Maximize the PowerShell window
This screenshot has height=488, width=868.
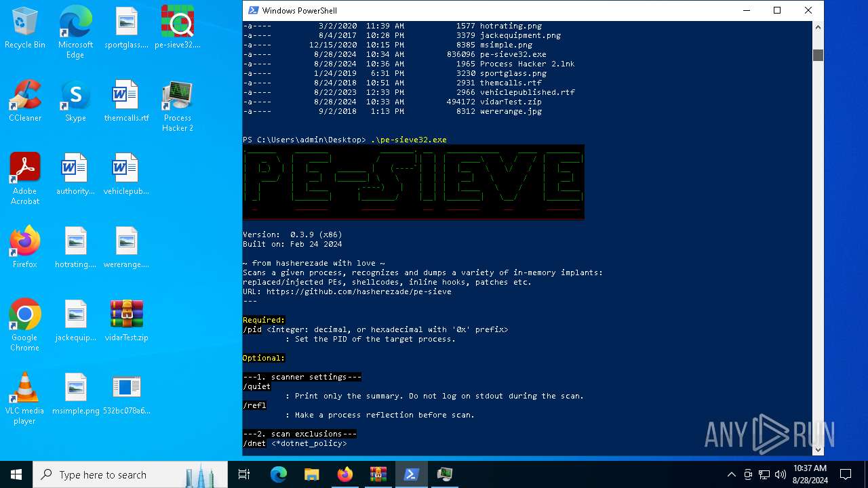[x=777, y=10]
